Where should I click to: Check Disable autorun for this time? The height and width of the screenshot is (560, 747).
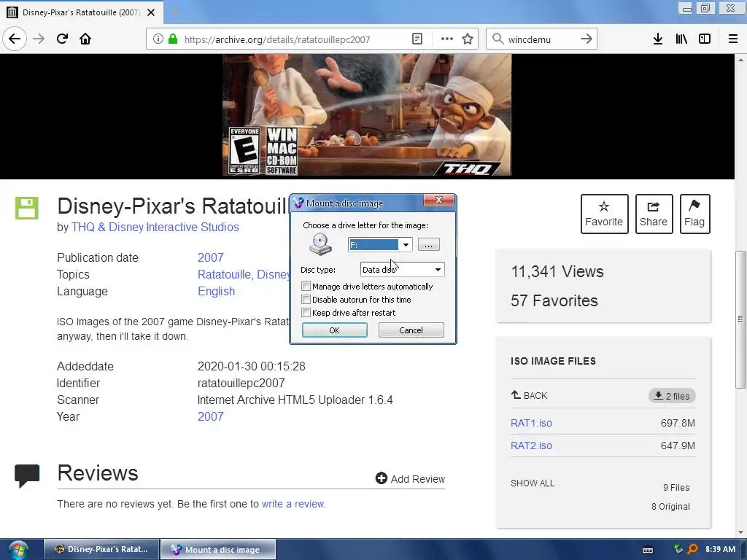[306, 300]
